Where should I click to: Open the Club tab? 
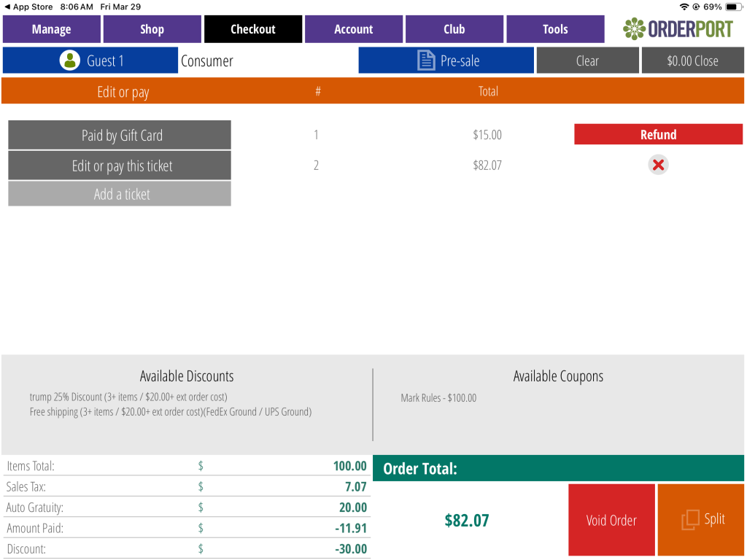[x=454, y=29]
